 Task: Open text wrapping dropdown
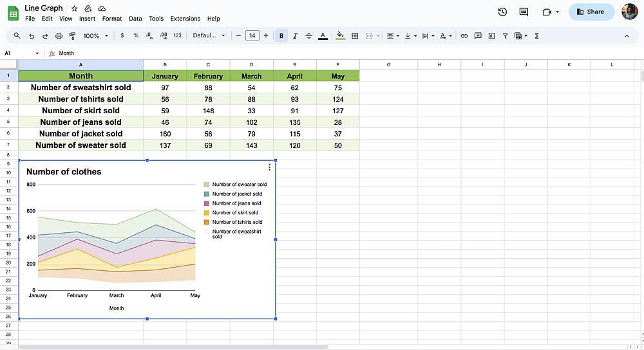tap(428, 36)
